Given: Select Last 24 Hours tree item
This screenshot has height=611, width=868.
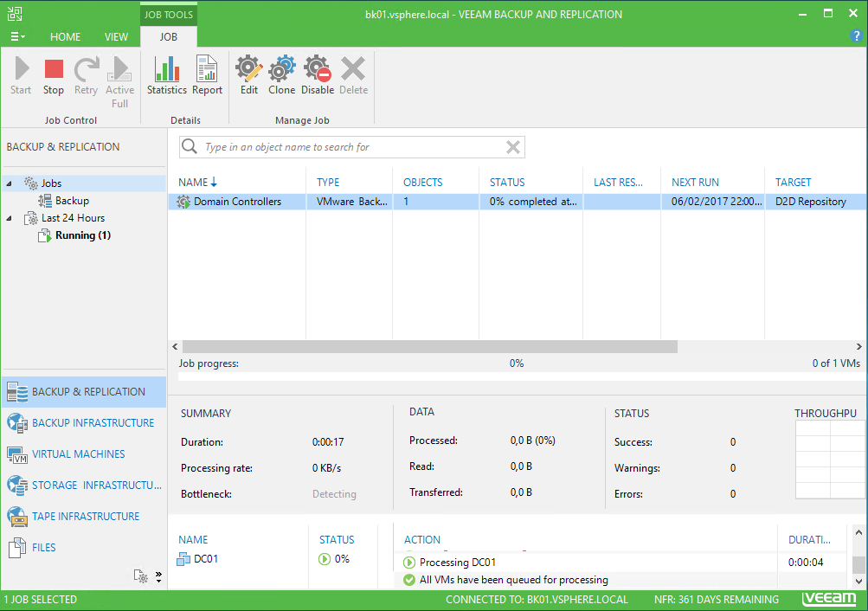Looking at the screenshot, I should coord(73,218).
